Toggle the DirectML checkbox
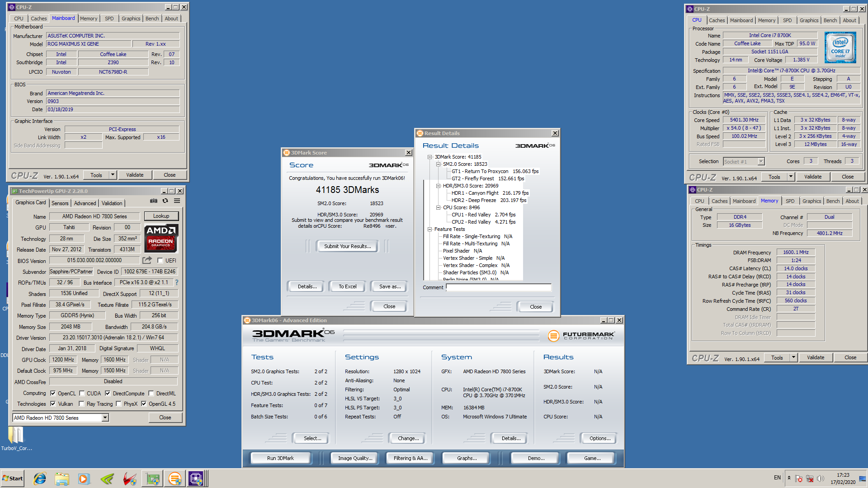868x488 pixels. coord(151,394)
